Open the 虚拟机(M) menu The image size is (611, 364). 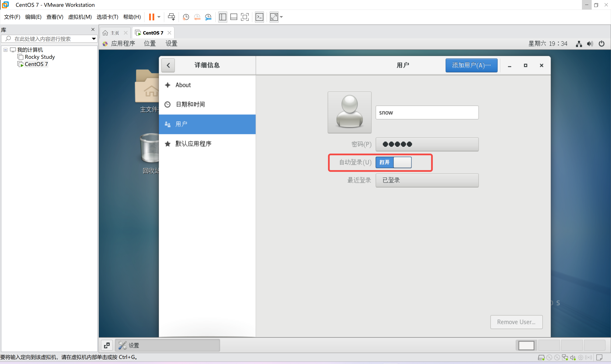click(x=80, y=17)
